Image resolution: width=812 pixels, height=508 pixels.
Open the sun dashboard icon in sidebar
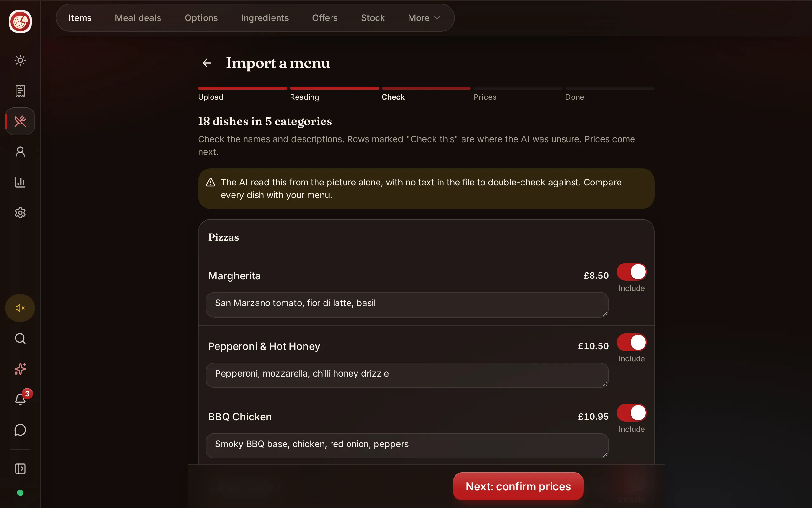tap(20, 60)
